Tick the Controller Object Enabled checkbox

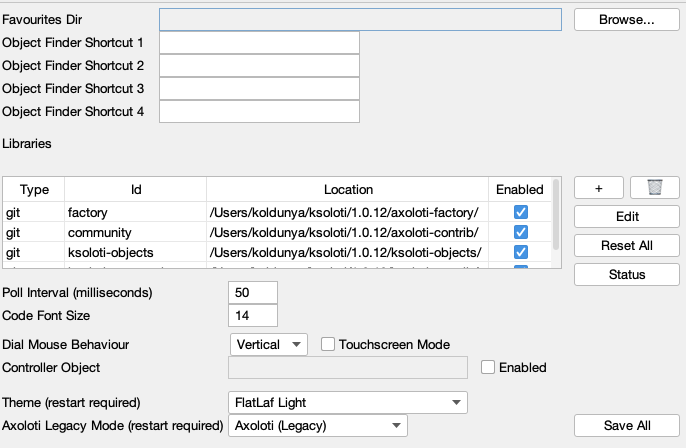pyautogui.click(x=488, y=367)
